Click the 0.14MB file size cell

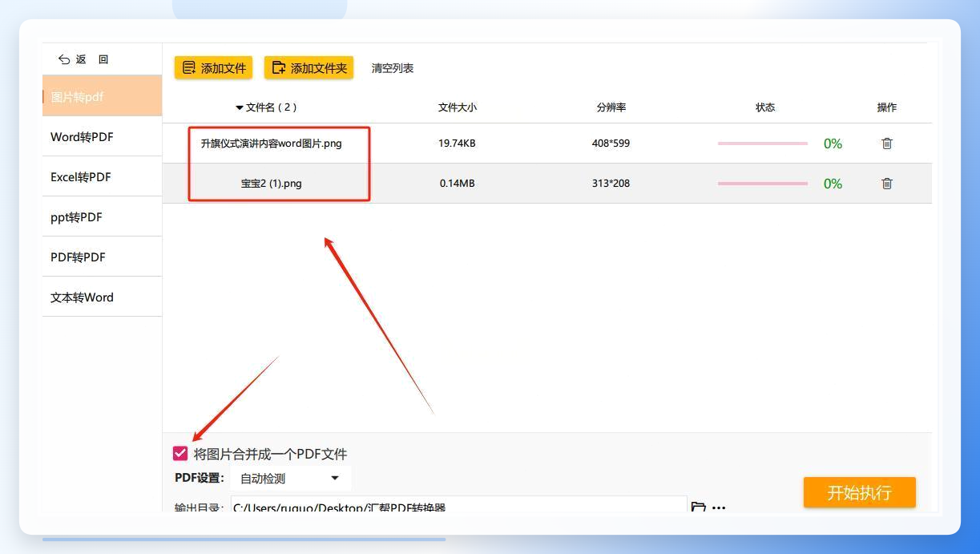pos(458,184)
